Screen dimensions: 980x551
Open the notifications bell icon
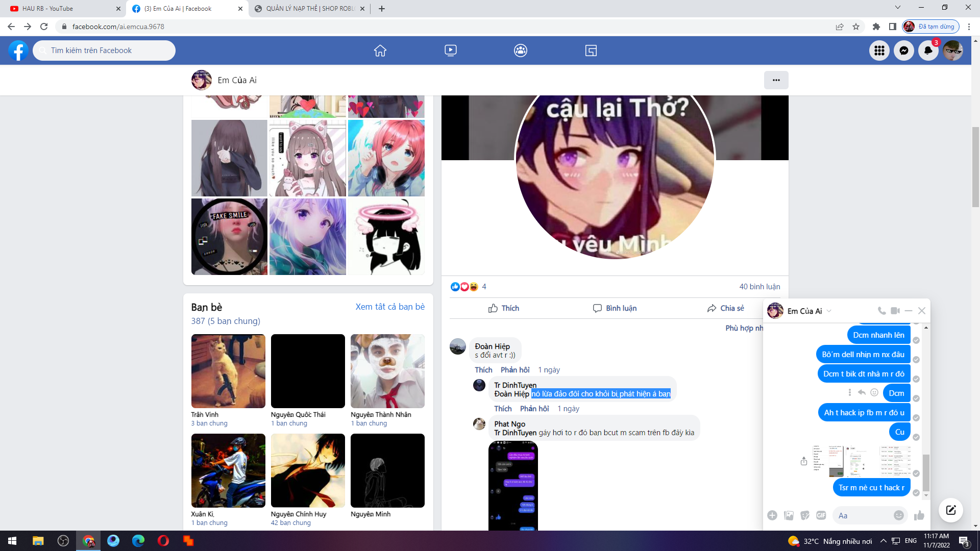[928, 51]
